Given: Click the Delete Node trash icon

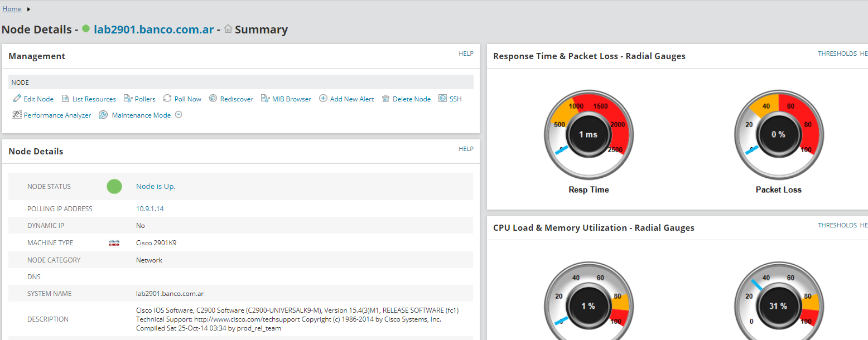Looking at the screenshot, I should 385,99.
